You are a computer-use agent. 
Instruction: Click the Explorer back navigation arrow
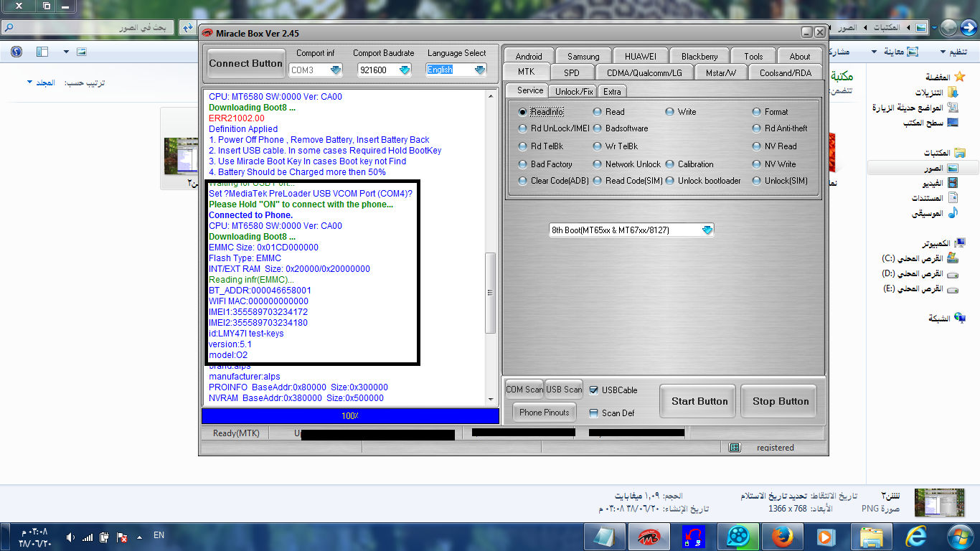click(x=967, y=27)
